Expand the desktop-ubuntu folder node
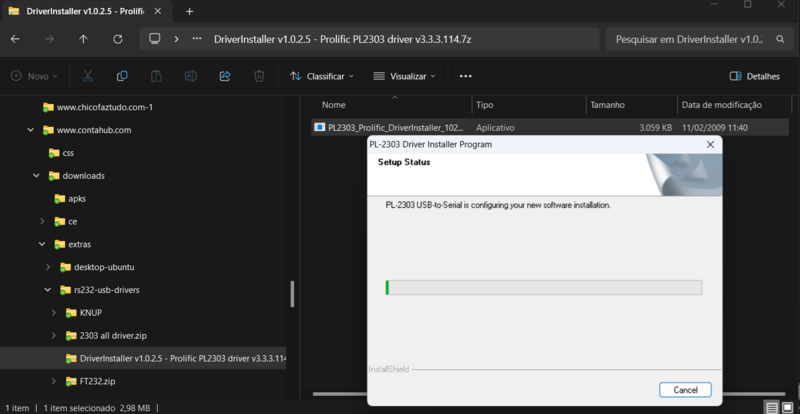 48,267
